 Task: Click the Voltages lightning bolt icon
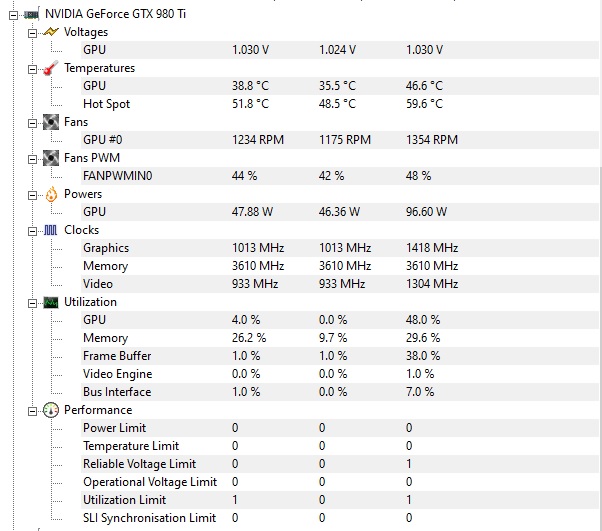(x=51, y=32)
